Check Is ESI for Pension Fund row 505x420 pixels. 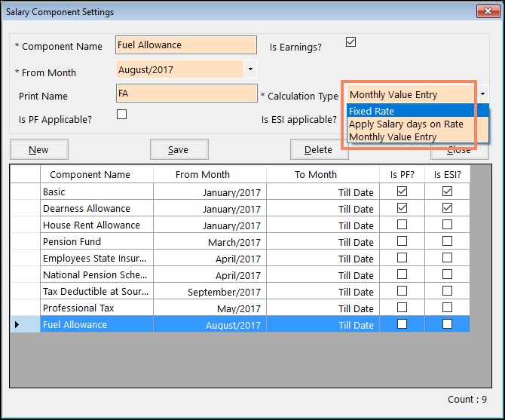pyautogui.click(x=447, y=241)
